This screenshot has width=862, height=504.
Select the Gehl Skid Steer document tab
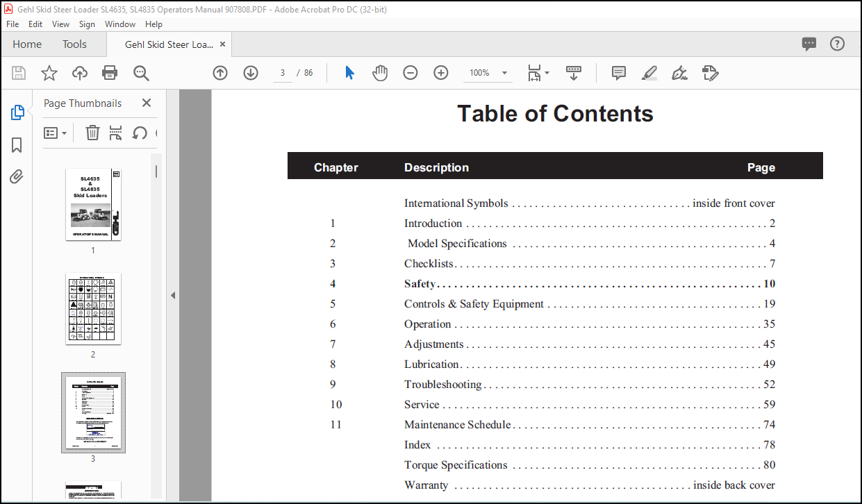(169, 44)
